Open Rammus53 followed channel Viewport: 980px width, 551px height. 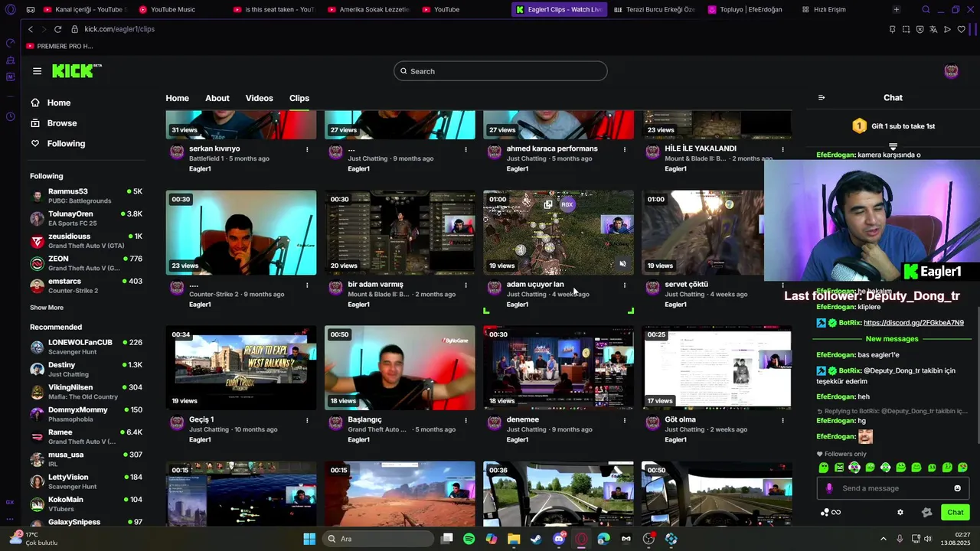86,196
